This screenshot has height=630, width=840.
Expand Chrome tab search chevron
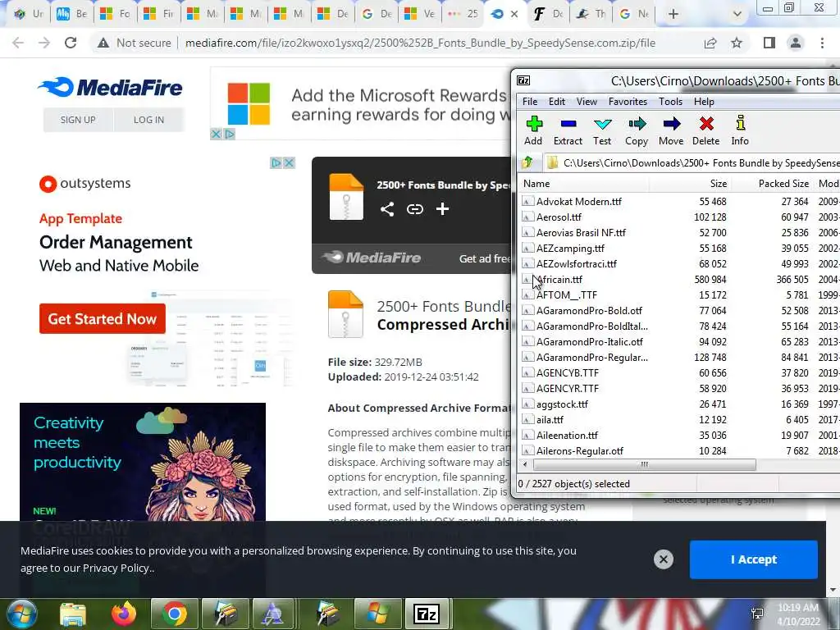coord(737,14)
